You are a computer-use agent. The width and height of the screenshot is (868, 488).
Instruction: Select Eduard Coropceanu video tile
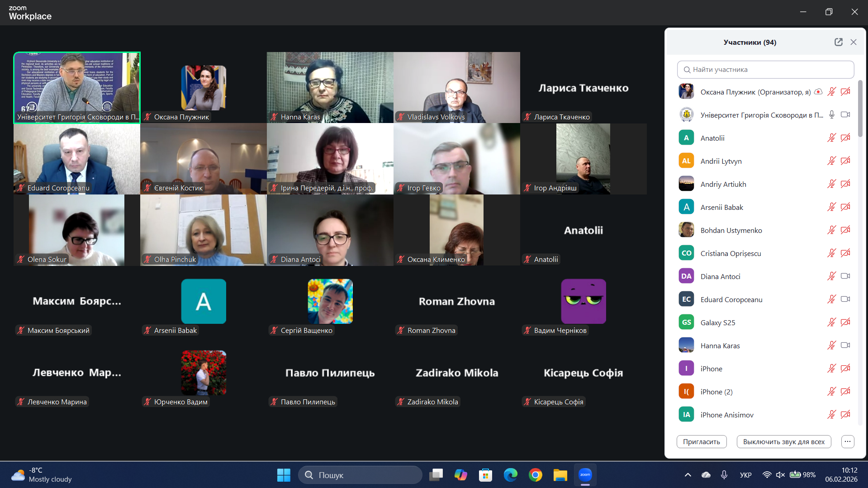click(77, 159)
